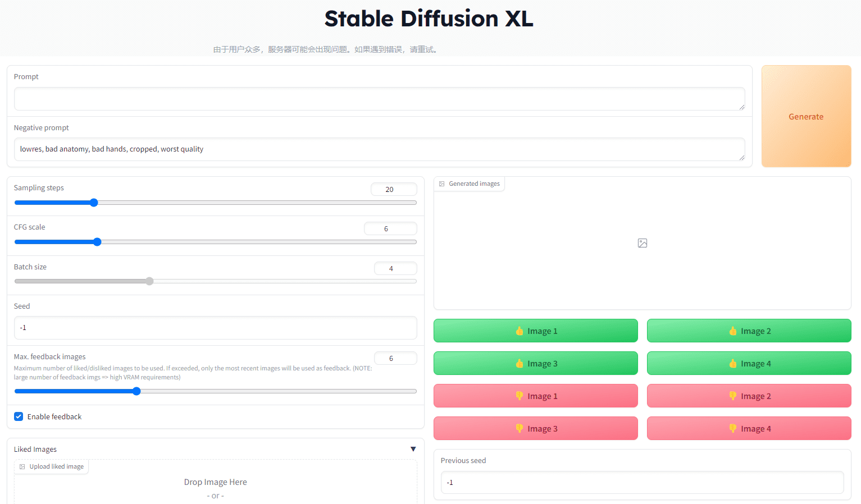This screenshot has height=504, width=861.
Task: Dislike Image 2 with red thumbs-down button
Action: 749,396
